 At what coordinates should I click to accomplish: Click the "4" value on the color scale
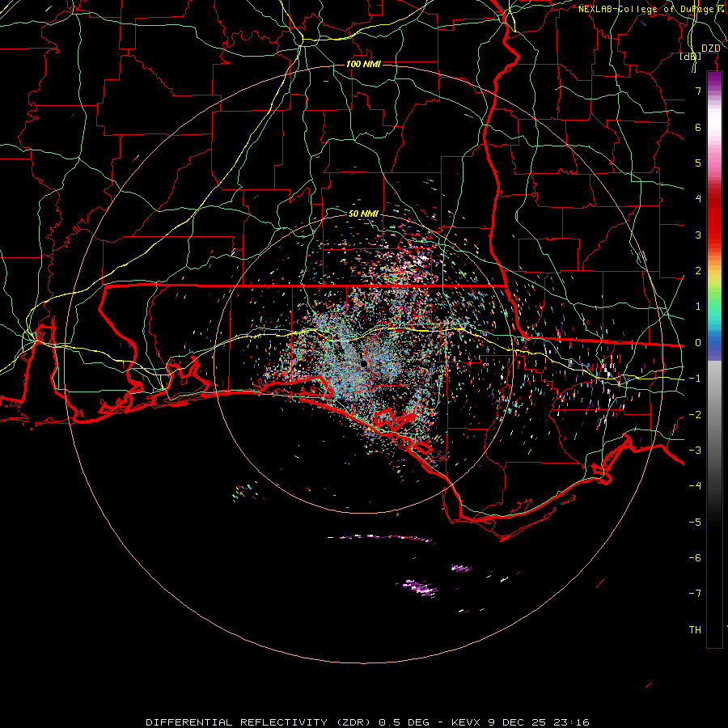point(698,199)
